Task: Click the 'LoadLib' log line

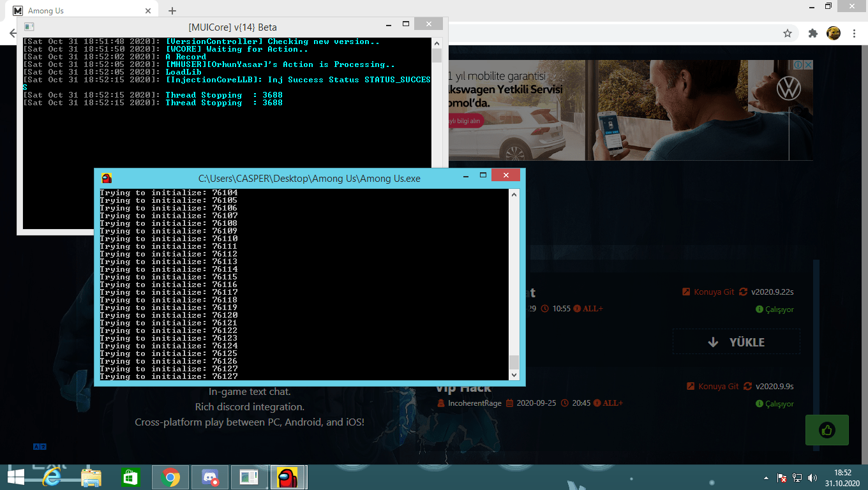Action: pos(112,72)
